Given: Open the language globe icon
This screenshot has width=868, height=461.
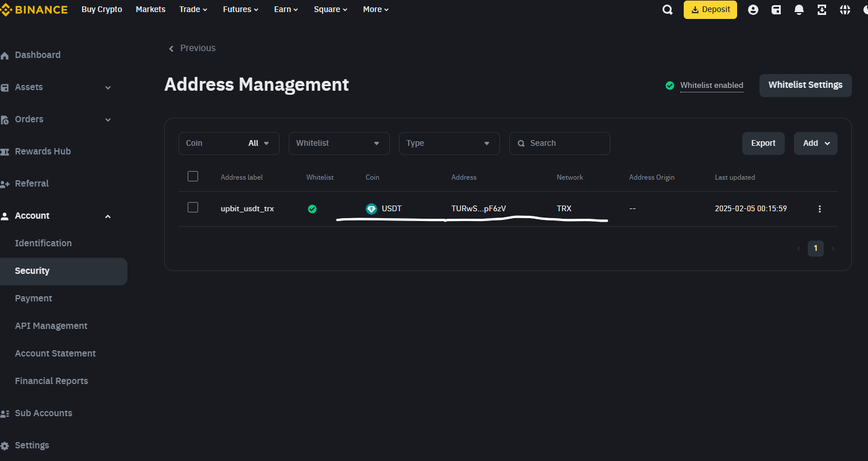Looking at the screenshot, I should pos(845,10).
